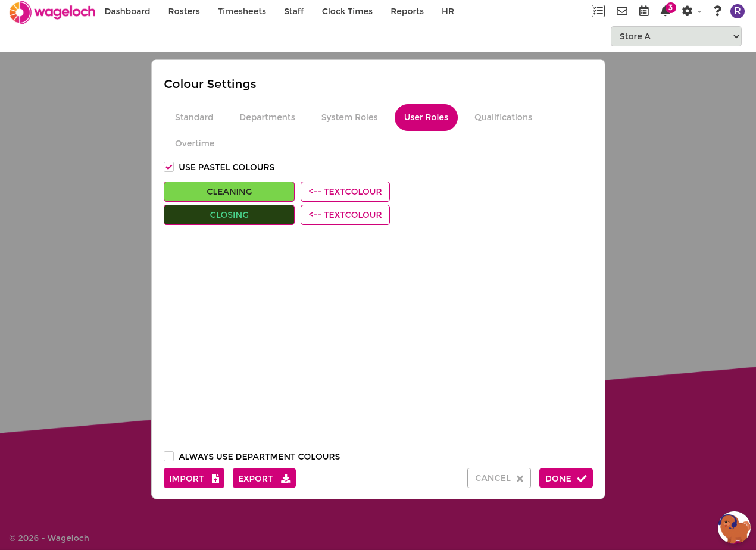Open the calendar icon in header
The width and height of the screenshot is (756, 550).
click(x=643, y=11)
